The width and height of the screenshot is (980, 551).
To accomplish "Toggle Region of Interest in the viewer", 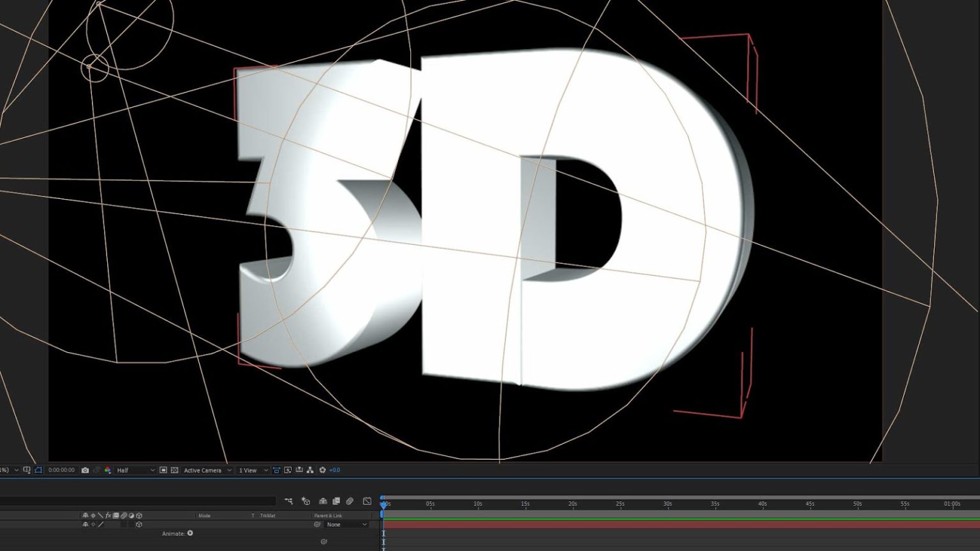I will (x=162, y=470).
